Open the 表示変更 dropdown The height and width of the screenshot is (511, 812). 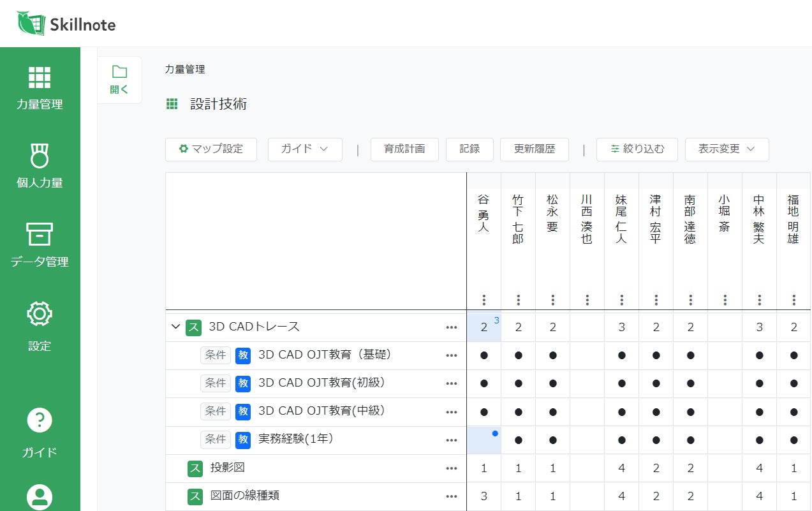coord(727,149)
